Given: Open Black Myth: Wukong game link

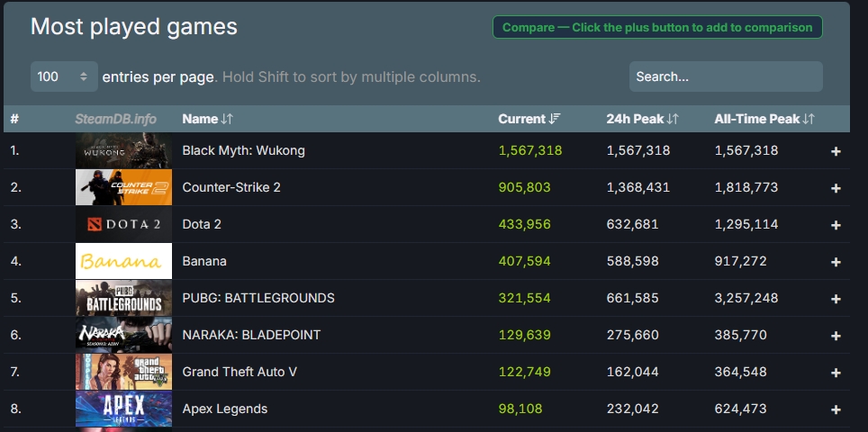Looking at the screenshot, I should 244,150.
